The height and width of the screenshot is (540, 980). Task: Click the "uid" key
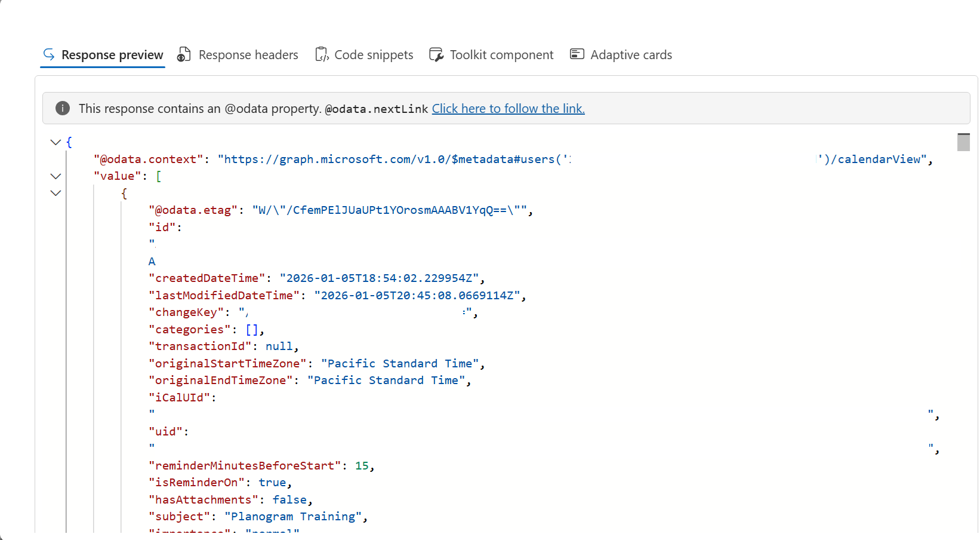pyautogui.click(x=166, y=432)
